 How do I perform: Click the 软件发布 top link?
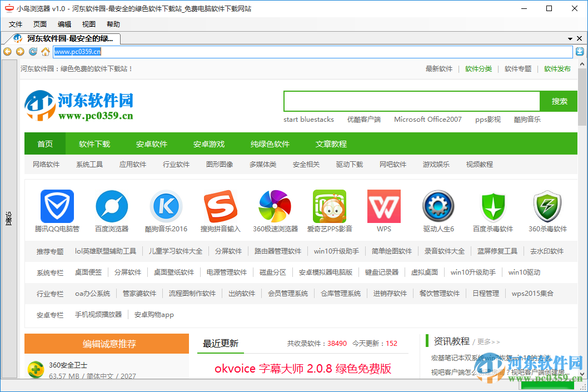pos(557,68)
